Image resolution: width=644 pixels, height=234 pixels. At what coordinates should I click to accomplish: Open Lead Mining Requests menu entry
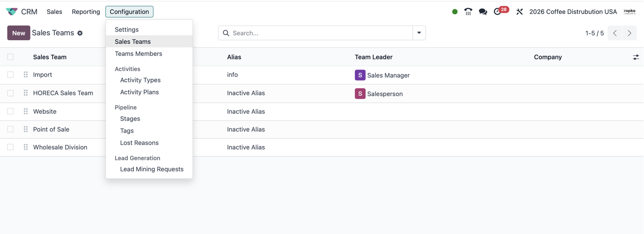pyautogui.click(x=149, y=169)
